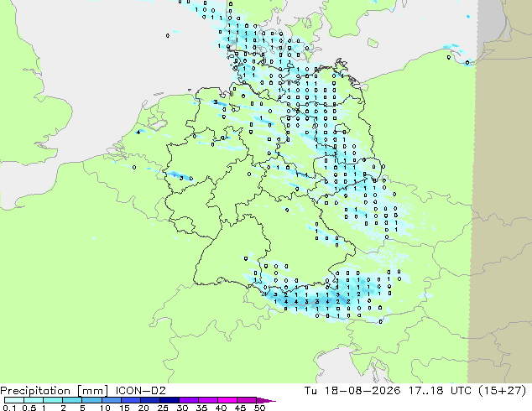Click the date text '18-08-2026'
532x411 pixels.
pos(362,391)
